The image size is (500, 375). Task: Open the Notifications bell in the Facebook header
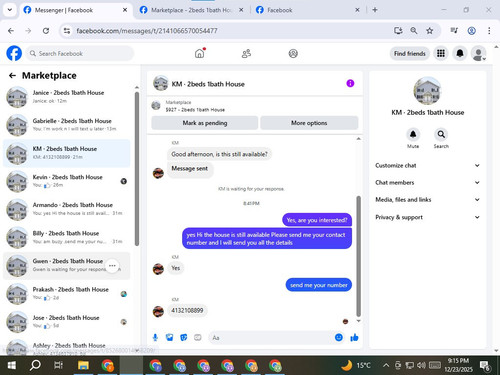pos(460,53)
